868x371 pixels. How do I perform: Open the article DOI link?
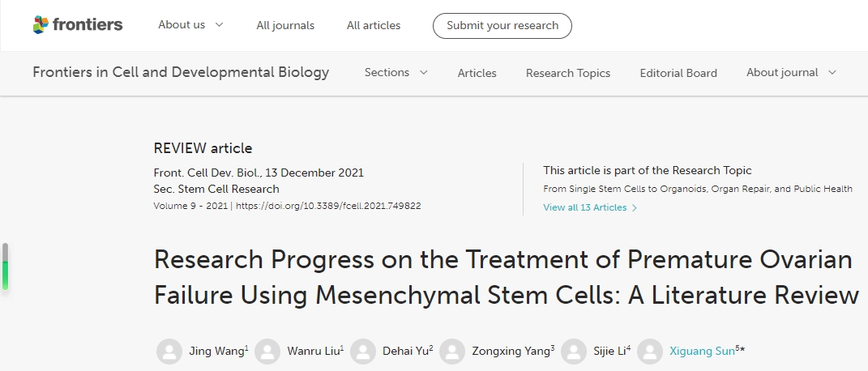[328, 206]
